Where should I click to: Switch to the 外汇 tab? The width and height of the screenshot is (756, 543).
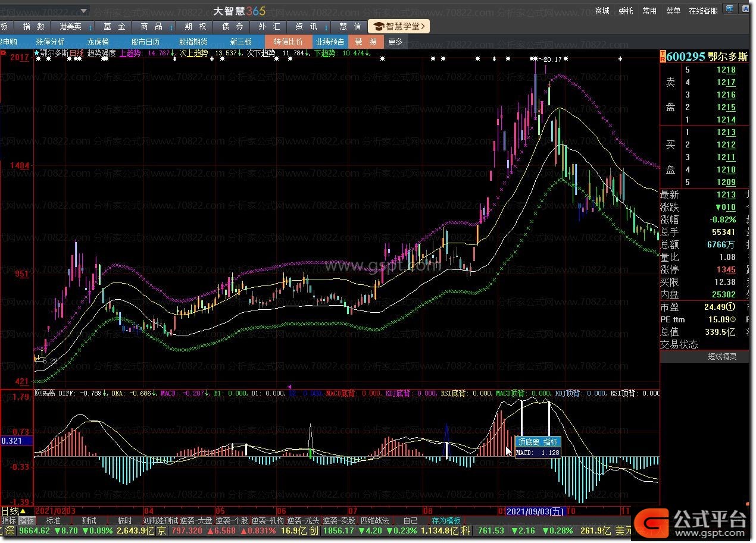pos(269,27)
